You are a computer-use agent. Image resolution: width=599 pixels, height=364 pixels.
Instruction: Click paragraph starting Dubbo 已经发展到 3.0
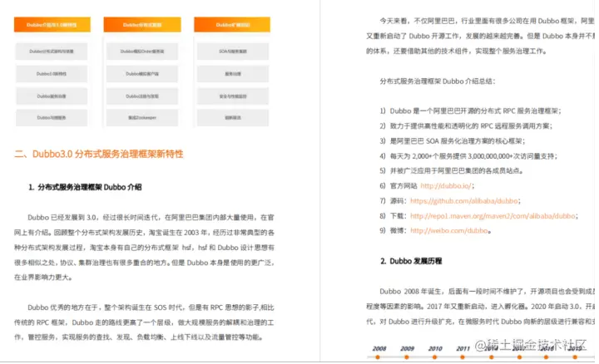click(x=144, y=248)
